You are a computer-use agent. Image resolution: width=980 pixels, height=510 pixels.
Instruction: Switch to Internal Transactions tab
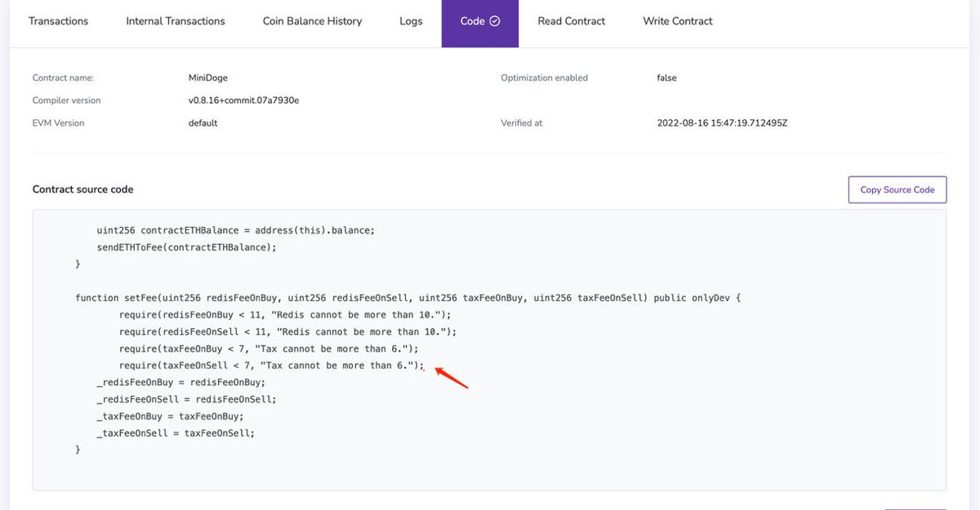(x=176, y=21)
